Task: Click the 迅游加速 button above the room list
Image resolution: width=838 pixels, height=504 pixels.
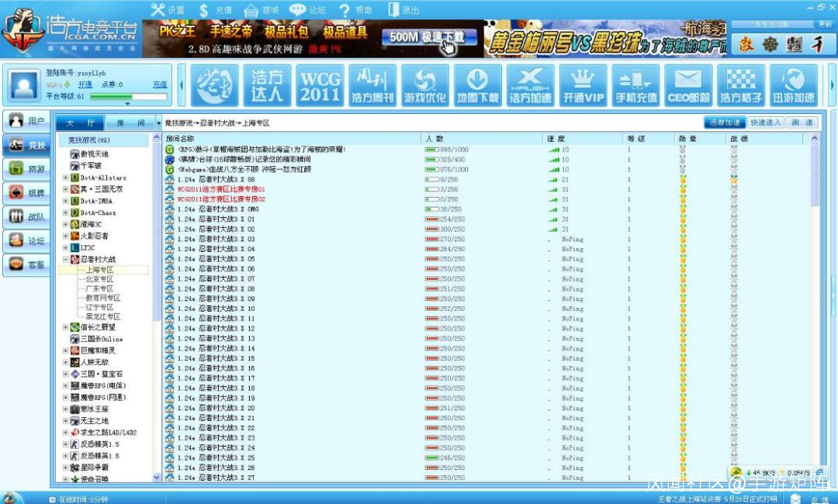Action: click(x=724, y=123)
